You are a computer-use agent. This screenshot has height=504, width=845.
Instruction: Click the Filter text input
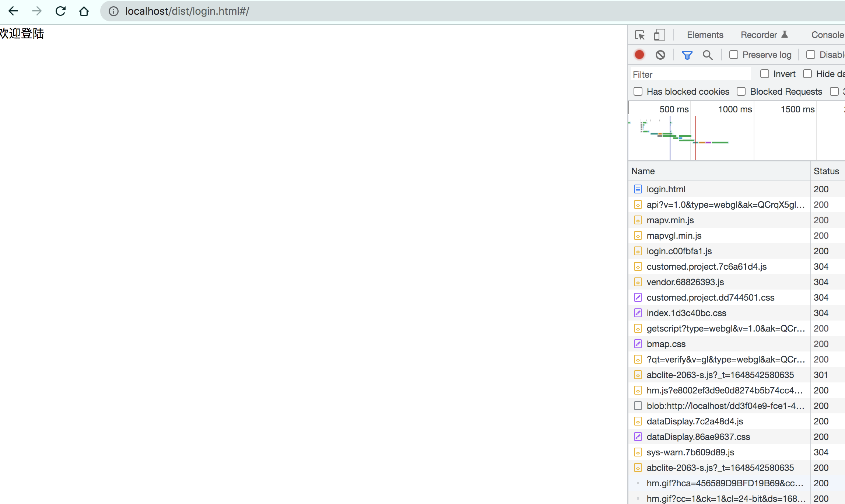coord(690,74)
